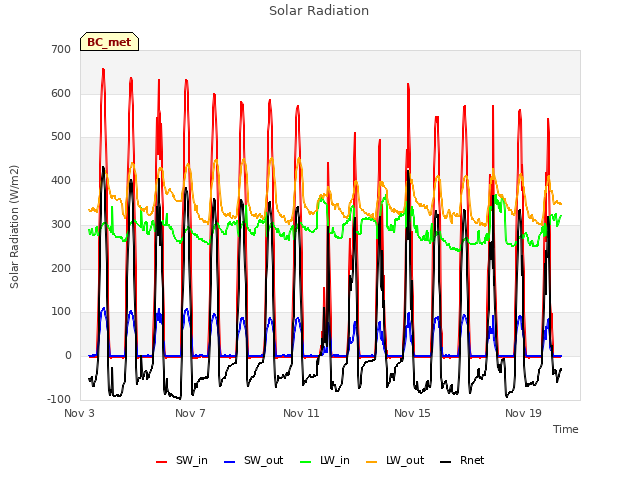Toggle the LW_out legend entry
640x480 pixels.
coord(395,461)
